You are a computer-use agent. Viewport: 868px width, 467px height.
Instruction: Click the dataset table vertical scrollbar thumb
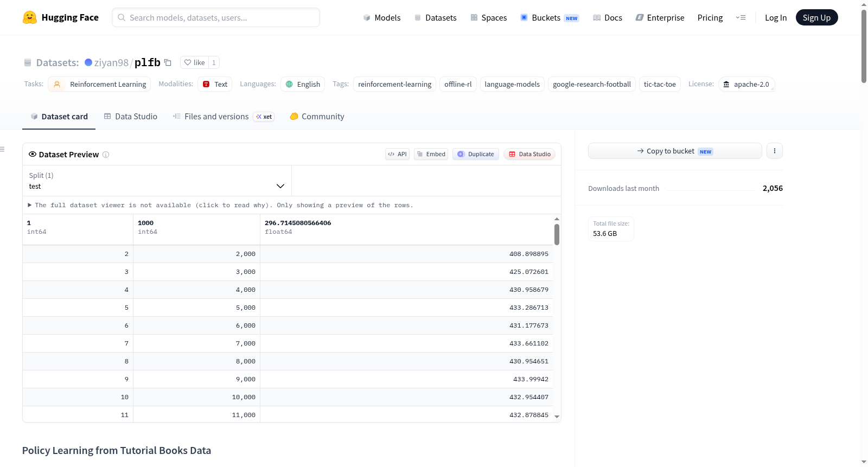click(557, 234)
